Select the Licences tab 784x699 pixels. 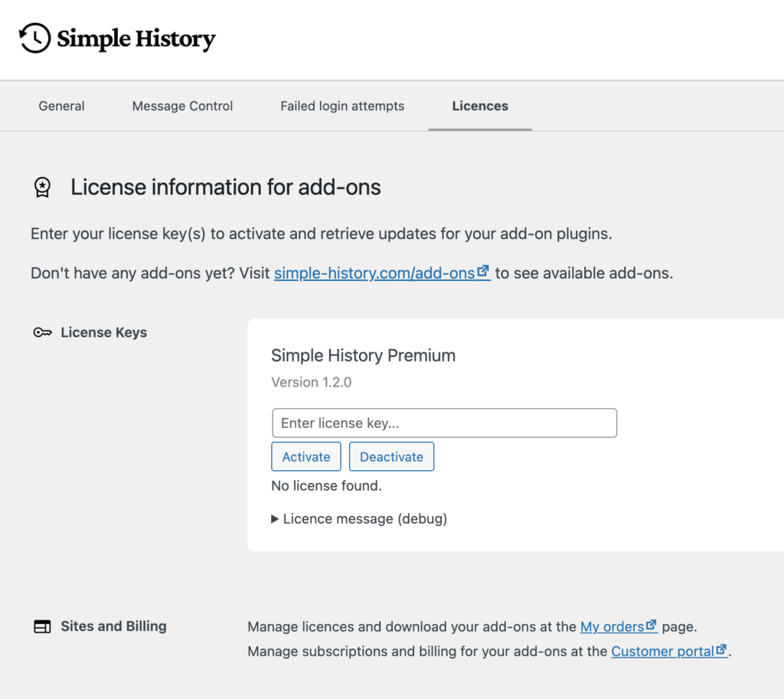click(x=480, y=106)
